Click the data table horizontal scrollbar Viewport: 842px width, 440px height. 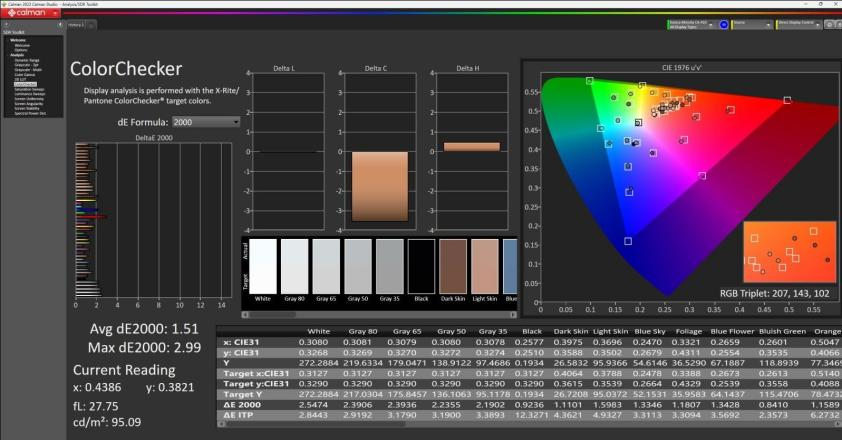(529, 424)
